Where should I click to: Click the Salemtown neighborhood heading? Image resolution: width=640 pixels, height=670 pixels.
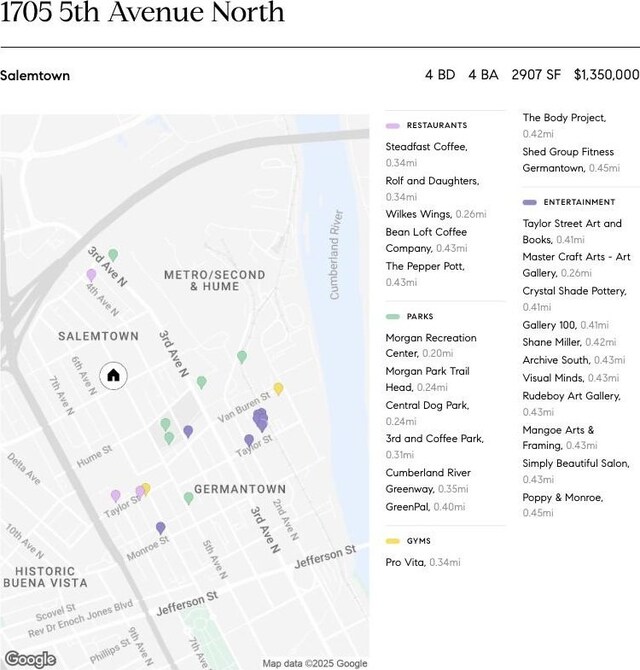35,76
